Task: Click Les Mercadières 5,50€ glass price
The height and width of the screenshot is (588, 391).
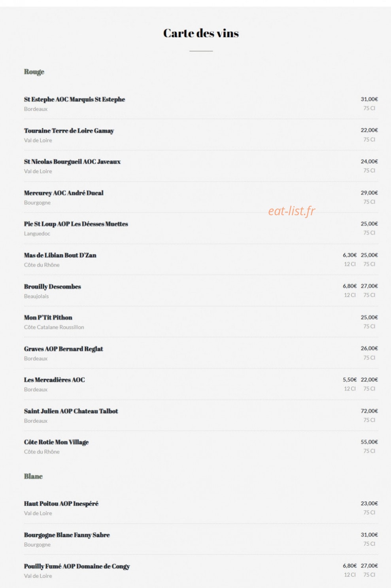Action: 349,379
